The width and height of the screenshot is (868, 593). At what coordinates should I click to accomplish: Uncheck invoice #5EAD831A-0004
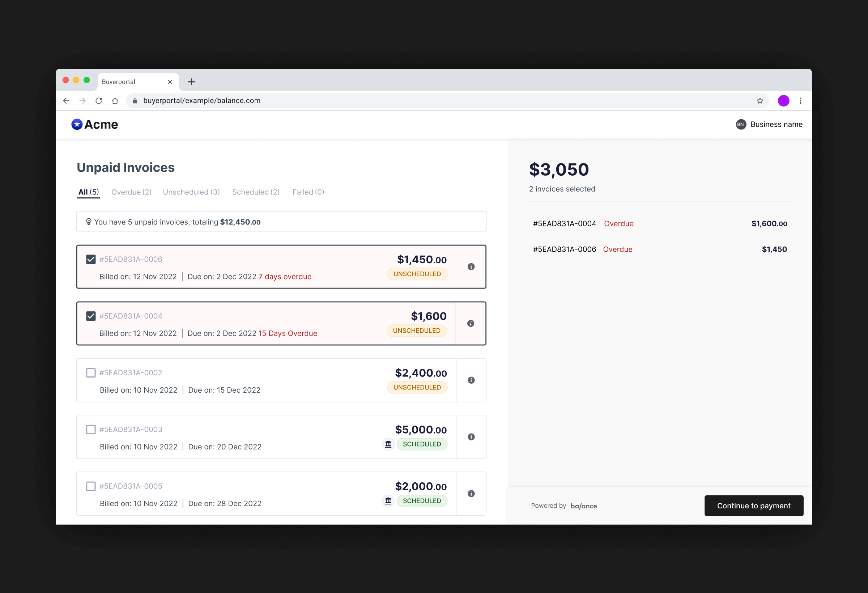click(x=90, y=316)
